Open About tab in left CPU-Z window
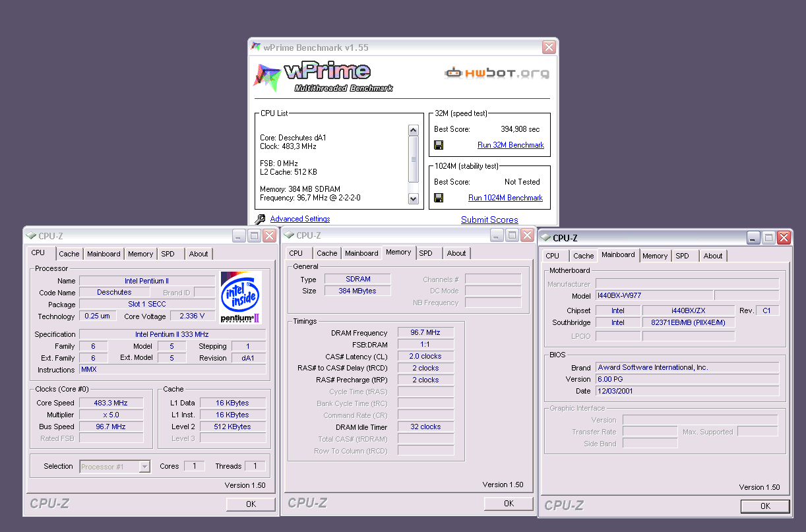 (199, 254)
